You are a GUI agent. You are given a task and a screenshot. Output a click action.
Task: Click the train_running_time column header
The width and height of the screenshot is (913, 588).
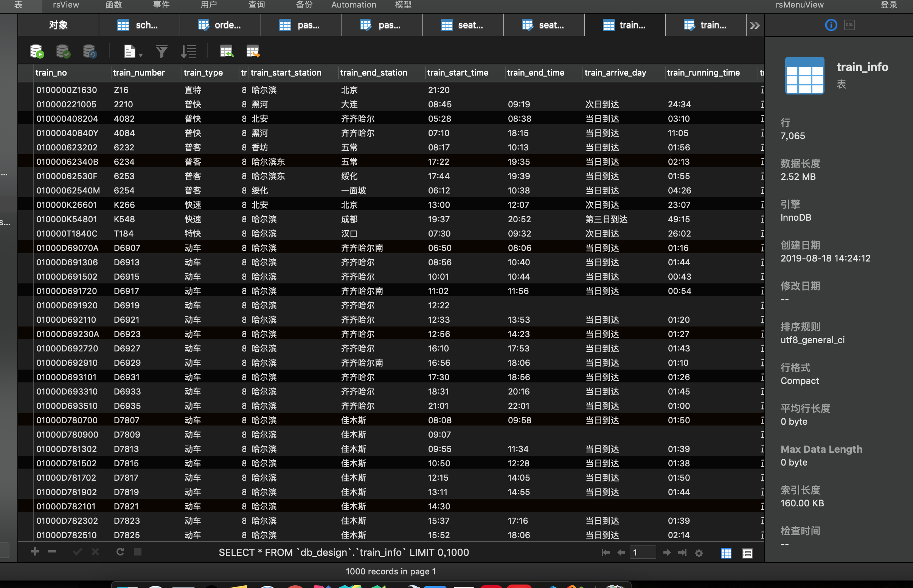coord(711,73)
